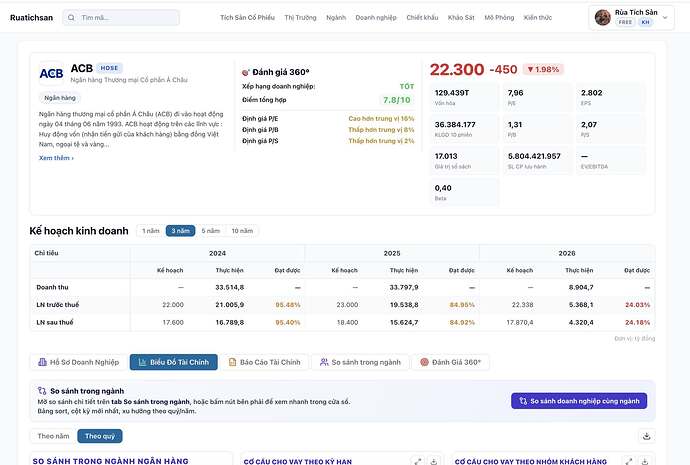Click the 'Xem thêm' link
This screenshot has height=465, width=690.
[x=56, y=157]
